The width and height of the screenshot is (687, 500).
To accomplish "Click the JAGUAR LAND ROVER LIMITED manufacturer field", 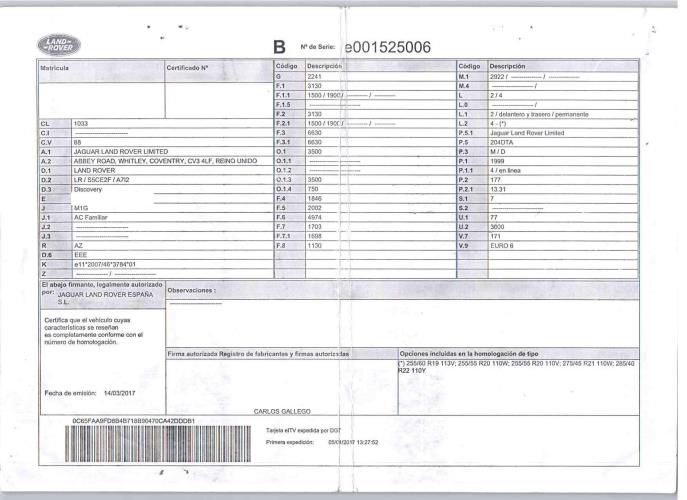I will click(x=121, y=152).
